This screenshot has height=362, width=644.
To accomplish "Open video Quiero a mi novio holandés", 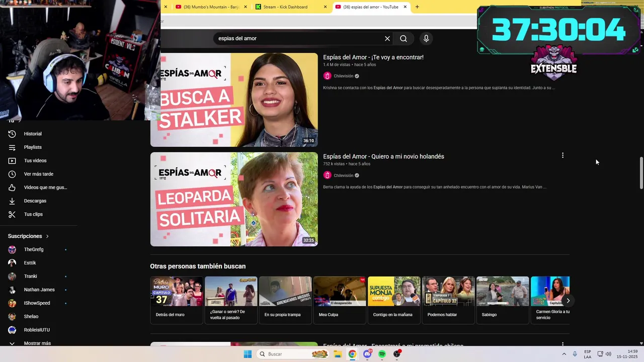I will [x=383, y=156].
